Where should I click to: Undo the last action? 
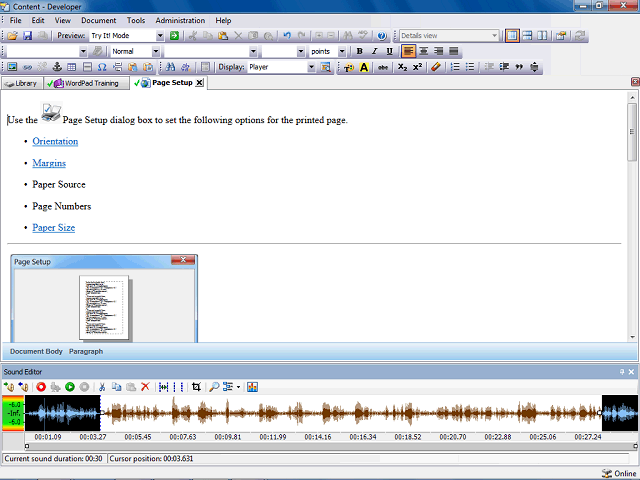point(287,36)
